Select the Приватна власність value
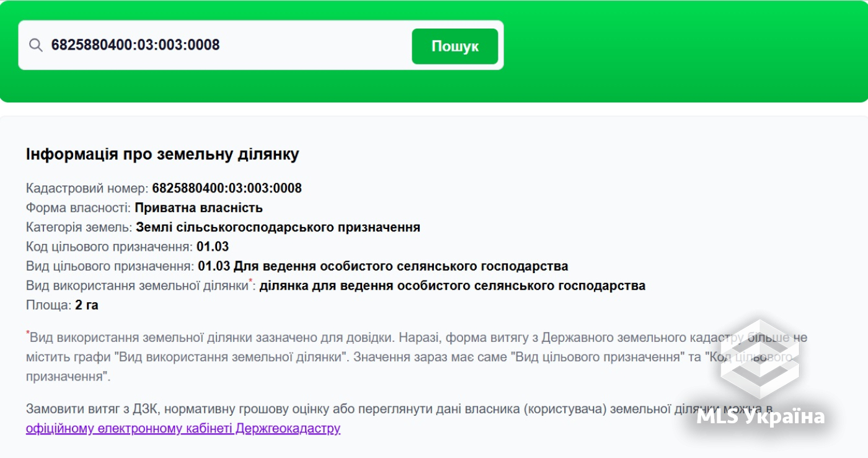Screen dimensions: 868x458 point(198,207)
